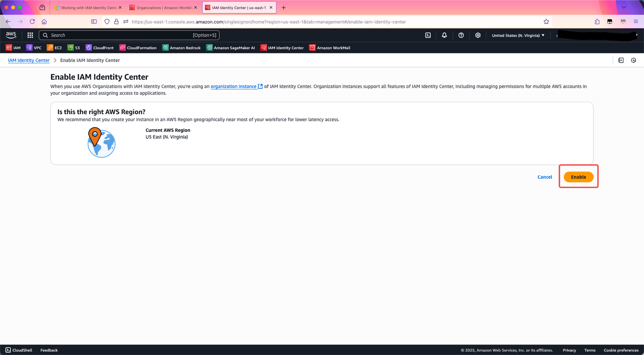Open the Amazon WorkMail shortcut
The width and height of the screenshot is (644, 355).
(x=330, y=48)
